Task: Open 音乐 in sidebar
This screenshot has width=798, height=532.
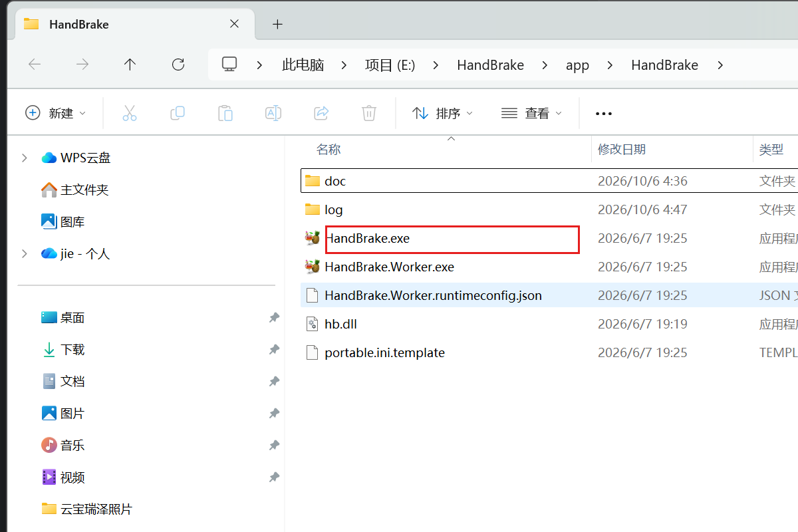Action: (x=63, y=446)
